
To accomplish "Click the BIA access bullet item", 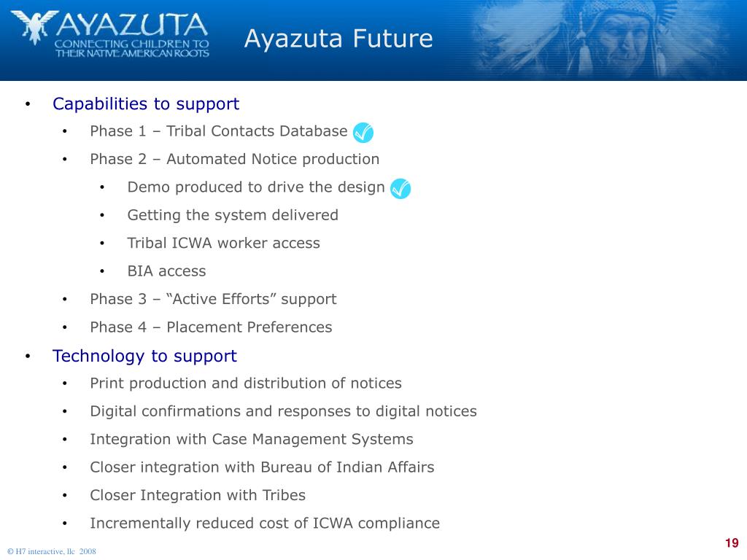I will 167,271.
